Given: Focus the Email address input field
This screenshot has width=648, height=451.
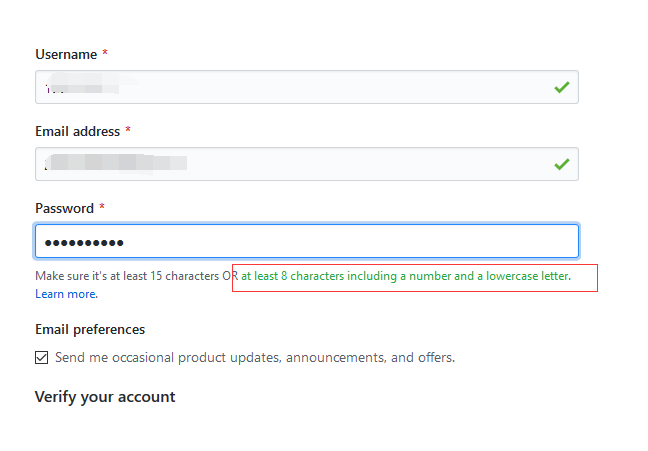Looking at the screenshot, I should (350, 164).
